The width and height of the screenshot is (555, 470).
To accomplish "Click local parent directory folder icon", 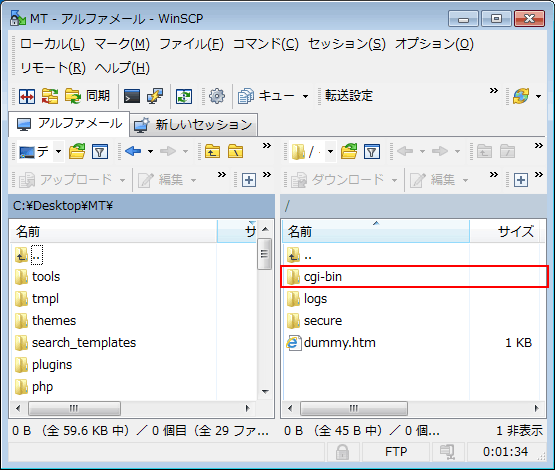I will coord(212,151).
